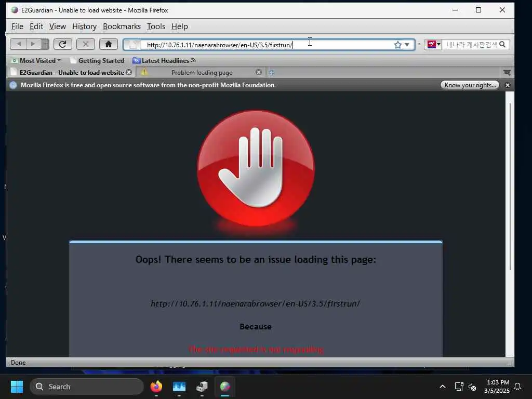This screenshot has width=532, height=399.
Task: Bookmark this page with the star icon
Action: click(x=397, y=45)
